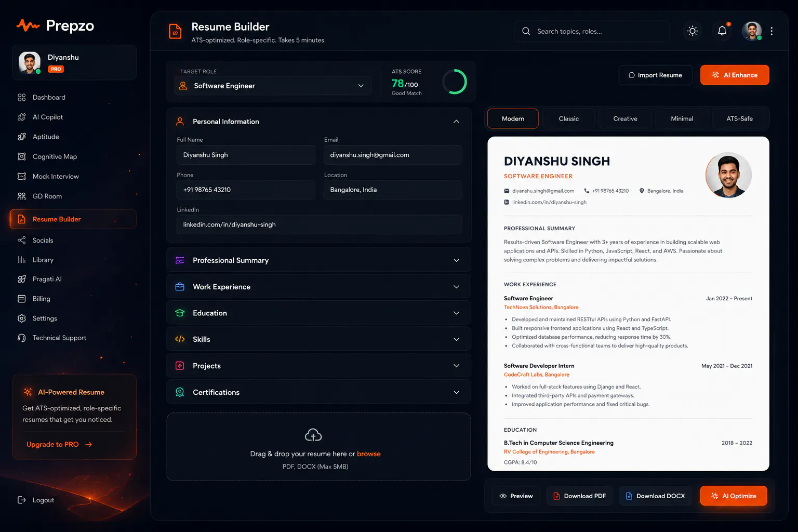Click ATS score progress ring
Screen dimensions: 798x532
click(455, 82)
